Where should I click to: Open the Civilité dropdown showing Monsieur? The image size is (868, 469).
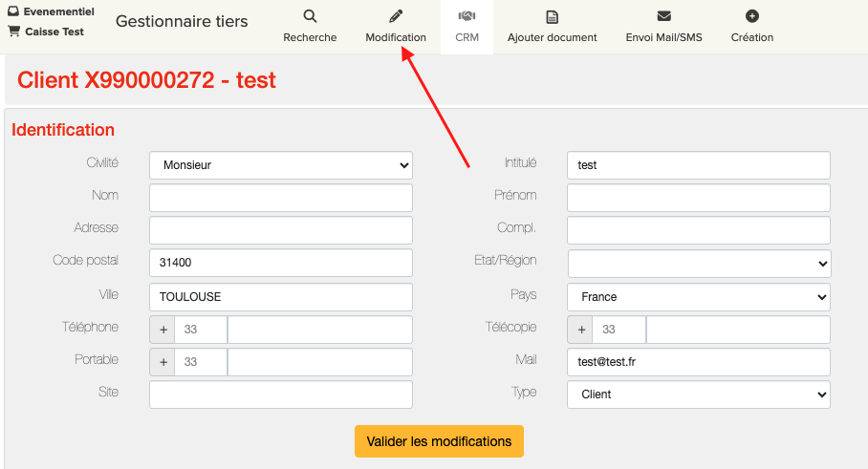[x=280, y=165]
